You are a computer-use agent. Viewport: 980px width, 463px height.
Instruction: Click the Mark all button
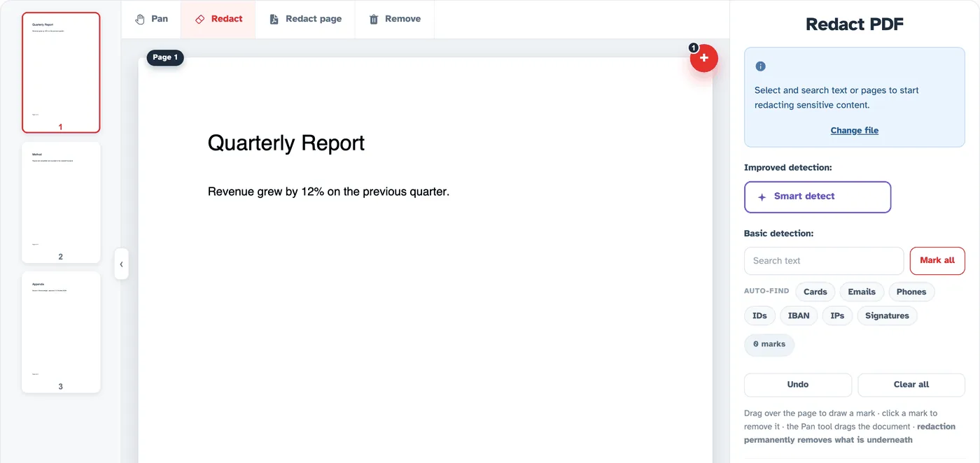(937, 261)
